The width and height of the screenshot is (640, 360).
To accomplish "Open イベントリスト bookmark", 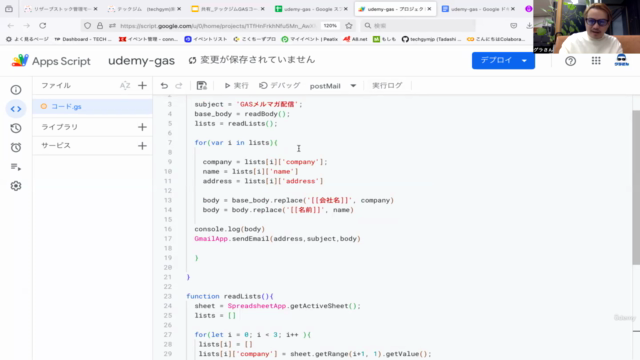I will click(206, 39).
